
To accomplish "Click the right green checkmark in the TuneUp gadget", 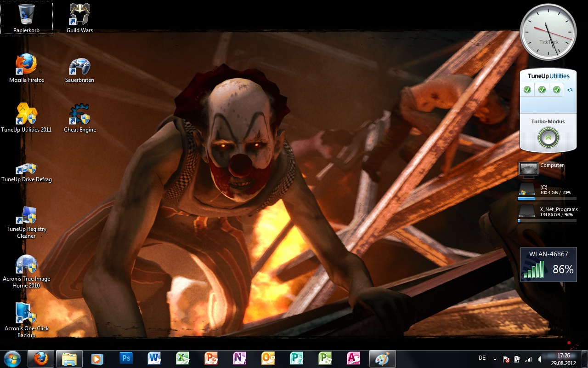I will pyautogui.click(x=557, y=90).
